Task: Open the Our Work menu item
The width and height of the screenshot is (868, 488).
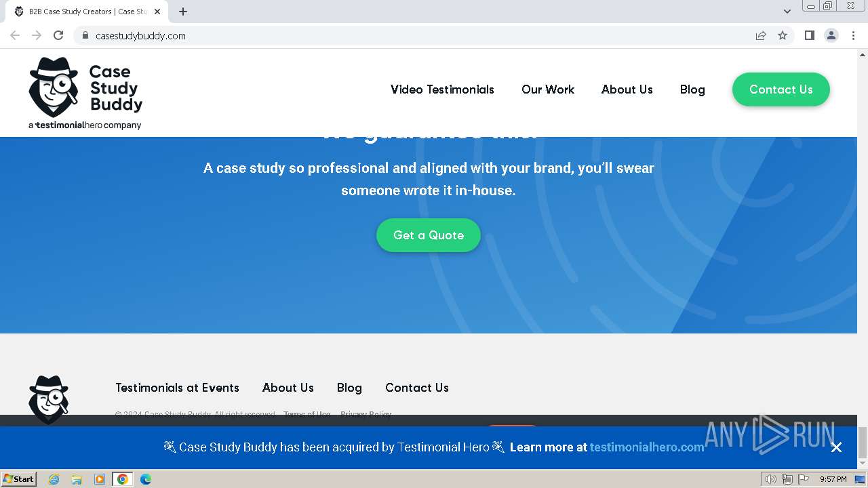Action: tap(548, 89)
